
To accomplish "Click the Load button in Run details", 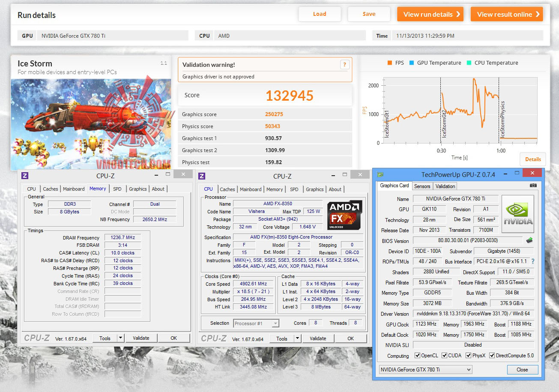I will (320, 14).
